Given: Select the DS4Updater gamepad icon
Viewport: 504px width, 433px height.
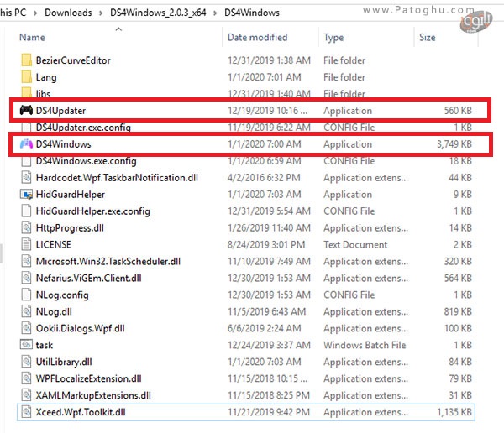Looking at the screenshot, I should [x=26, y=110].
